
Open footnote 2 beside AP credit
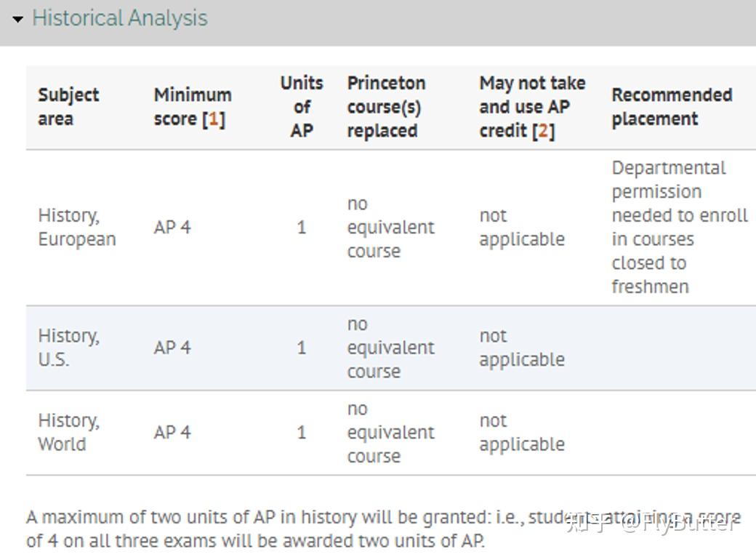pos(543,131)
